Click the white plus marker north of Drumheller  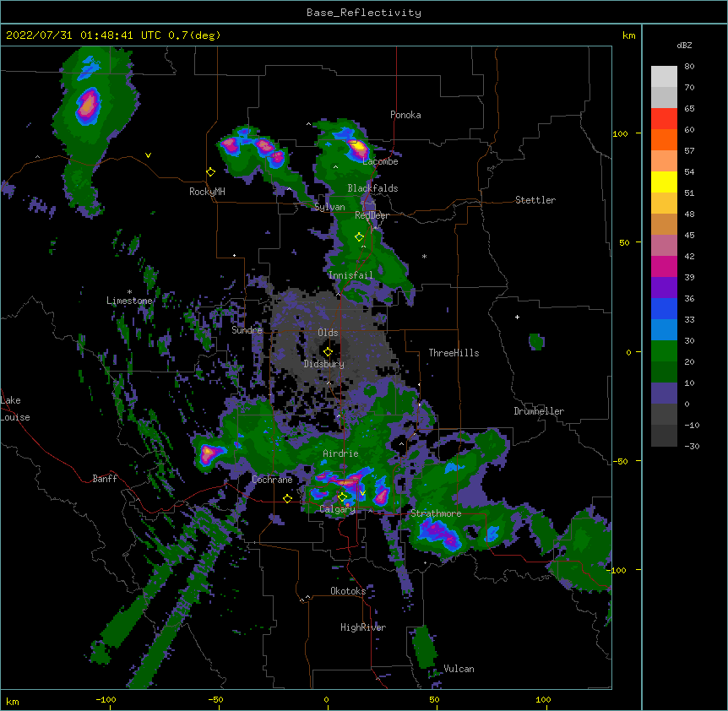click(517, 317)
